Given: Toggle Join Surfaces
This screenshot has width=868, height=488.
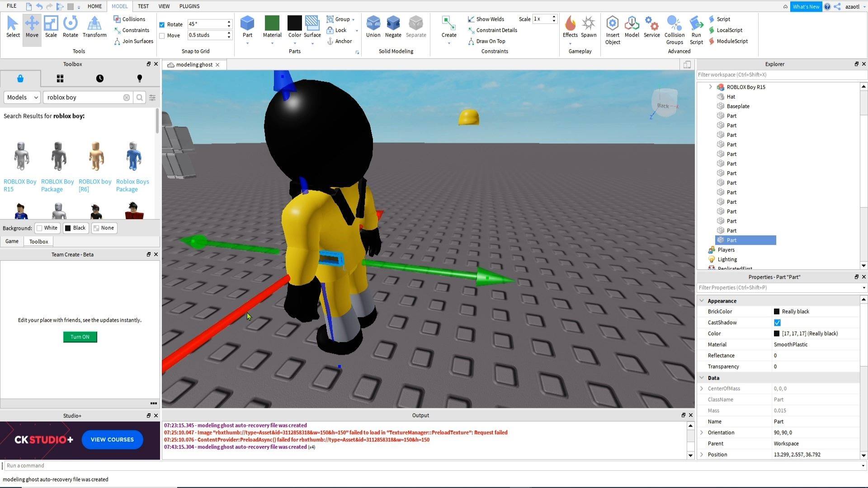Looking at the screenshot, I should click(133, 41).
